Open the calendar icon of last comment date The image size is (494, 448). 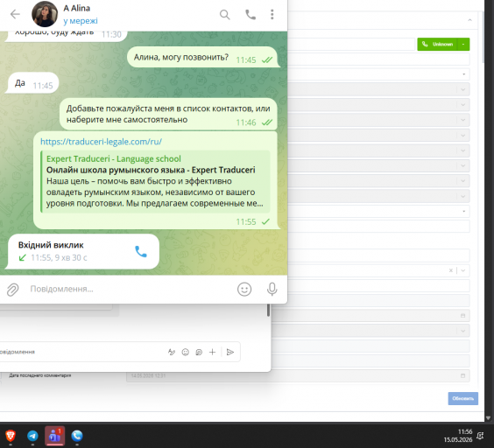pyautogui.click(x=462, y=375)
